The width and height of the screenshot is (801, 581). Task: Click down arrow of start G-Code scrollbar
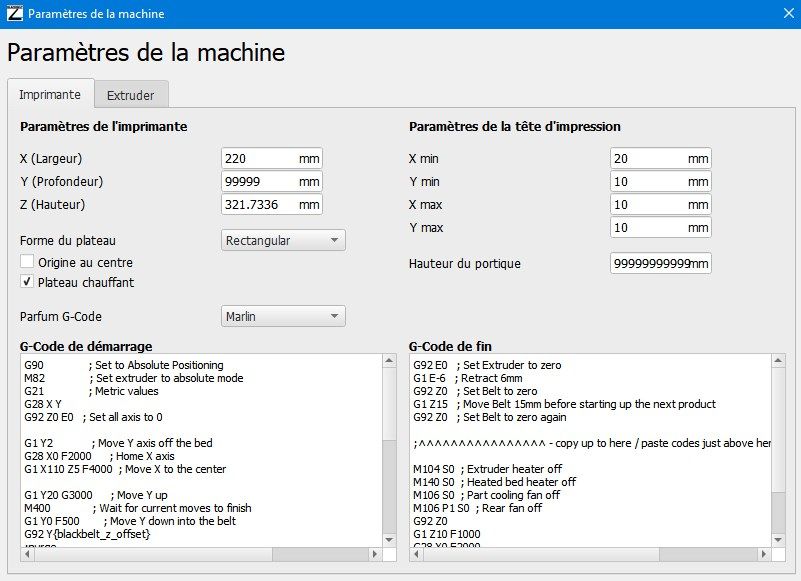click(389, 540)
